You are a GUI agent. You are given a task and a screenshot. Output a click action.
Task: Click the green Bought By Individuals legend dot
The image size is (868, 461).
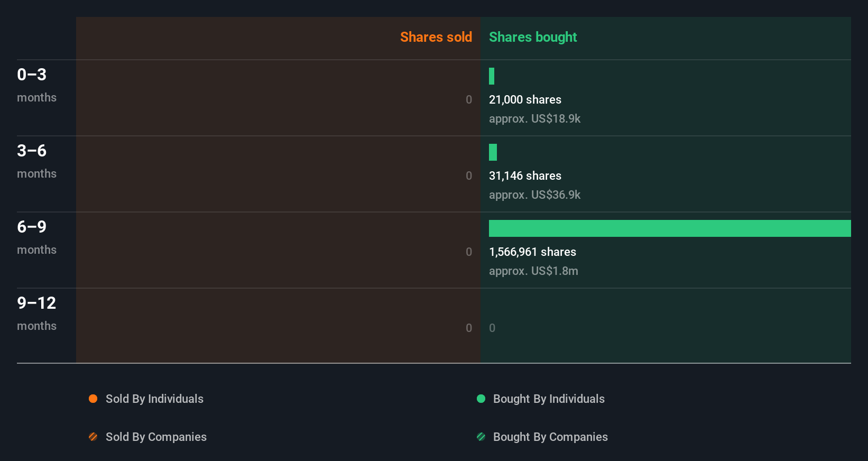(481, 399)
